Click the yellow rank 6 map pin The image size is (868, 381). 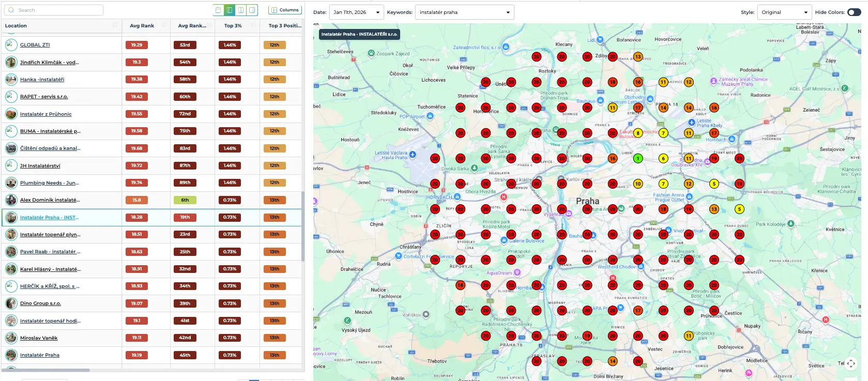[663, 159]
